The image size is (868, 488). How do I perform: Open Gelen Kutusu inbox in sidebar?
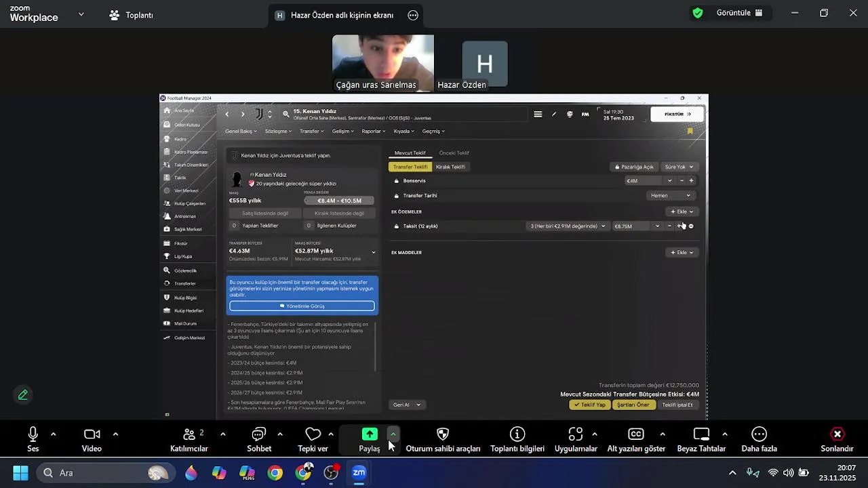click(186, 125)
